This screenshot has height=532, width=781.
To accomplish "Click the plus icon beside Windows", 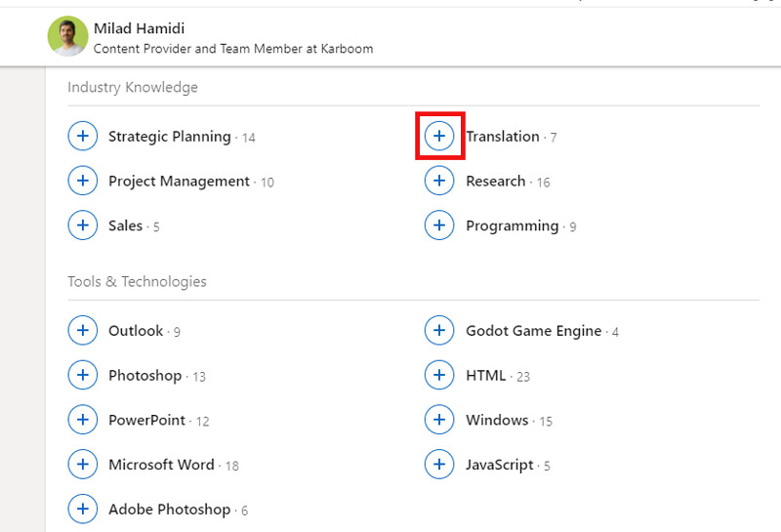I will (x=439, y=420).
